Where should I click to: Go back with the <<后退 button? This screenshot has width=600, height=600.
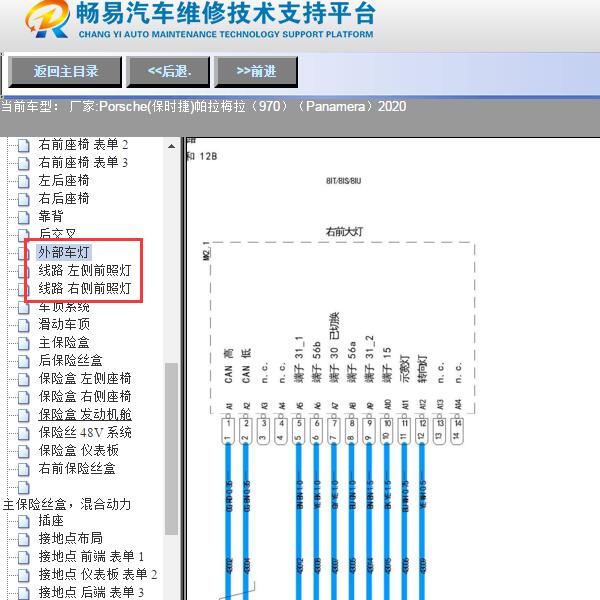168,72
